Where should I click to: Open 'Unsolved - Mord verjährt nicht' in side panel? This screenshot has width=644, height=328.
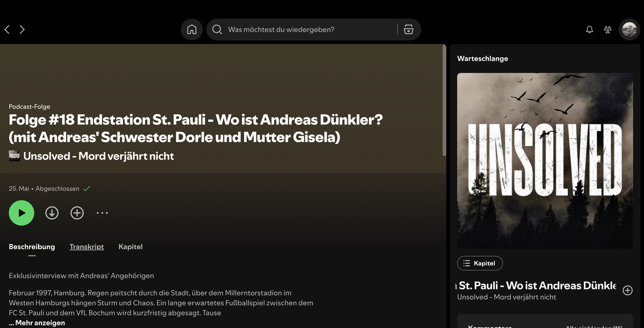tap(507, 297)
